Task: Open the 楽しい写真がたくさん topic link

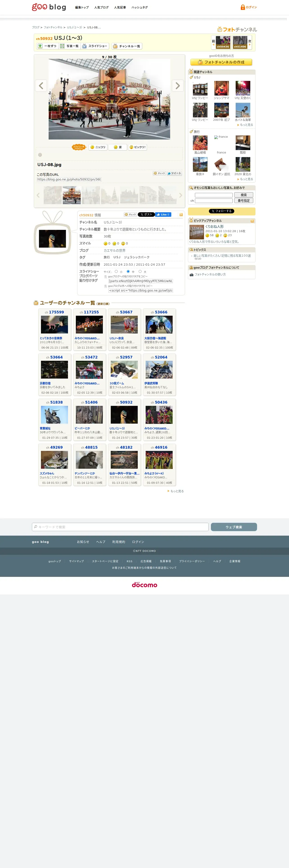Action: (222, 256)
